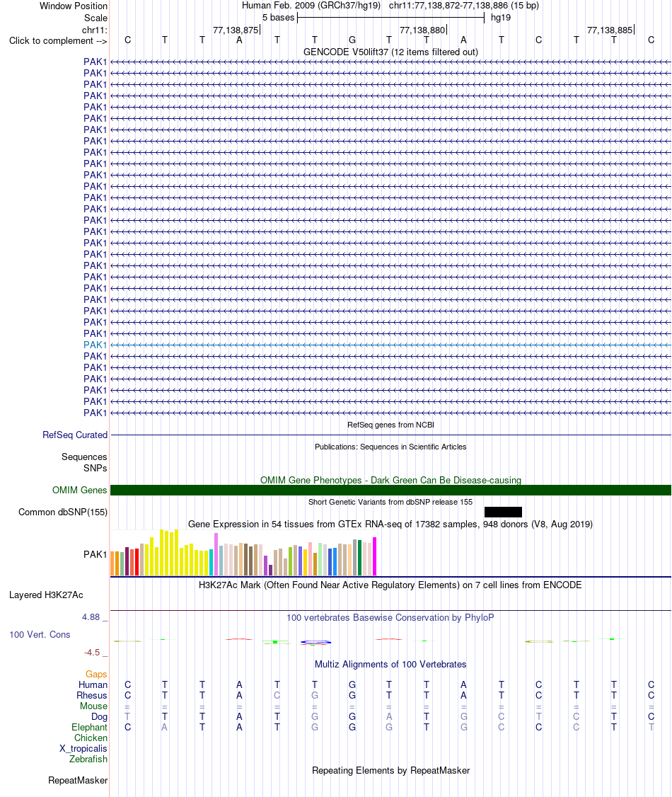Click the G base in the complement row

(x=352, y=40)
